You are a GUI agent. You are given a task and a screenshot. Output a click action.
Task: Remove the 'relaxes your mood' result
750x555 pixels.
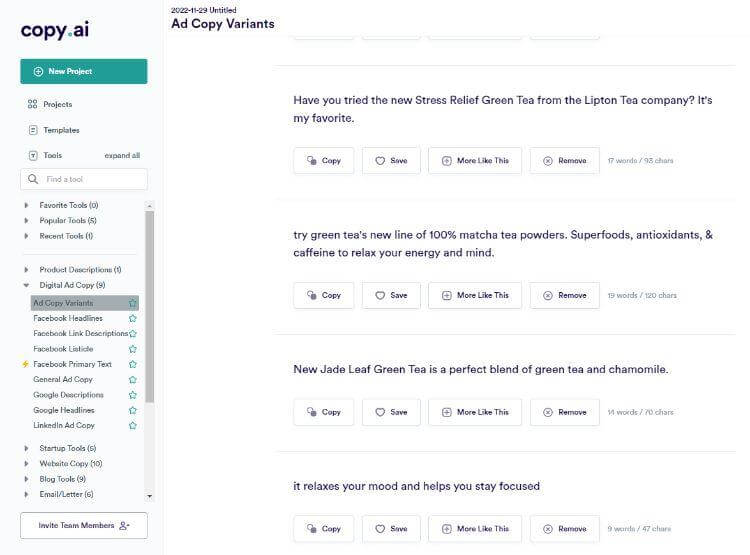[x=565, y=529]
